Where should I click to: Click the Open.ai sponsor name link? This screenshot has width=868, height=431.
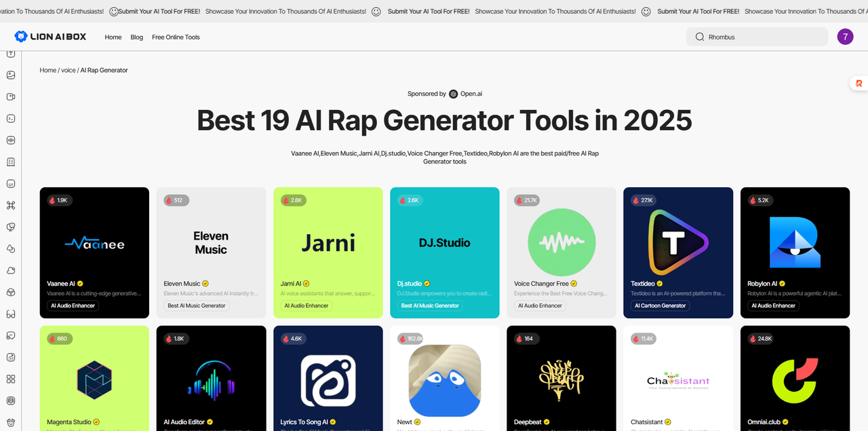tap(471, 94)
